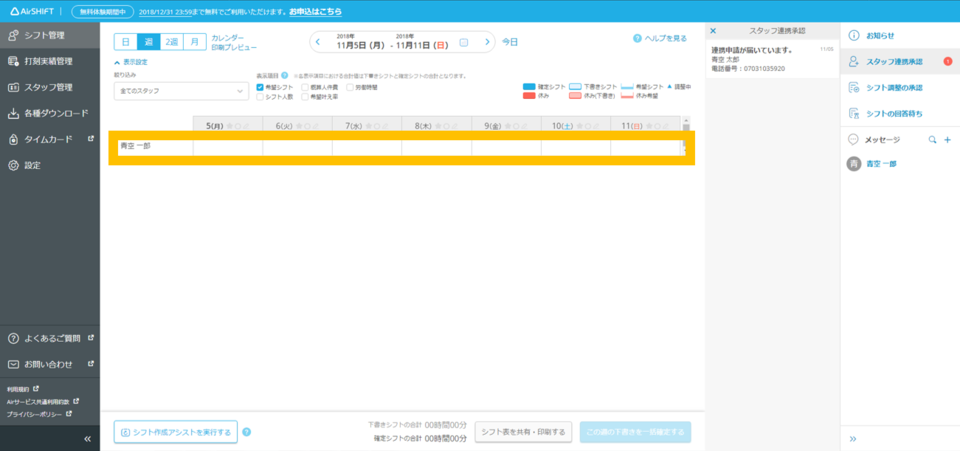This screenshot has width=960, height=451.
Task: Open スタッフ管理 in the sidebar
Action: pos(50,87)
